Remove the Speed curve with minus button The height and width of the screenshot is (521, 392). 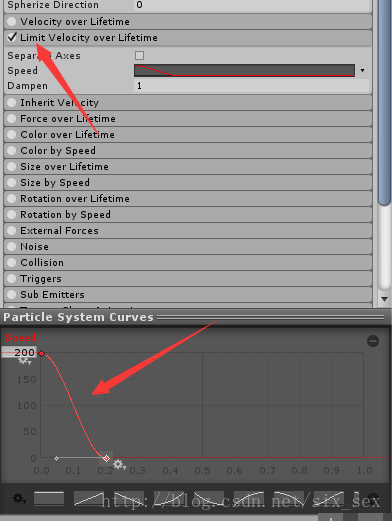(373, 341)
